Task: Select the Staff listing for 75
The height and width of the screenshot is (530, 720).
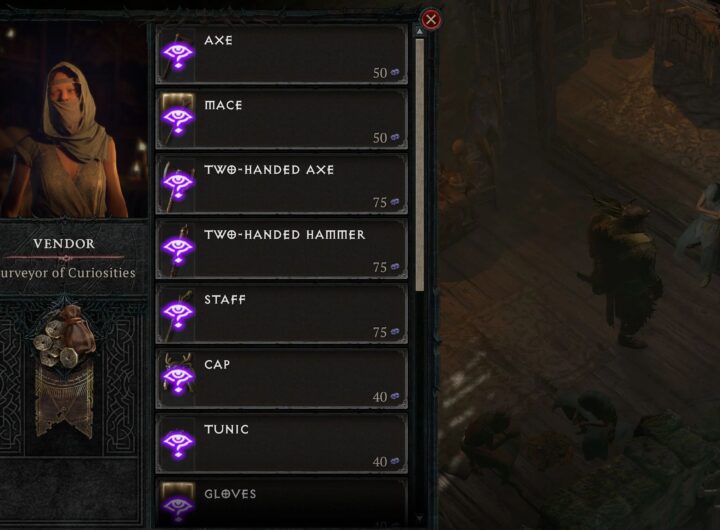Action: 281,314
